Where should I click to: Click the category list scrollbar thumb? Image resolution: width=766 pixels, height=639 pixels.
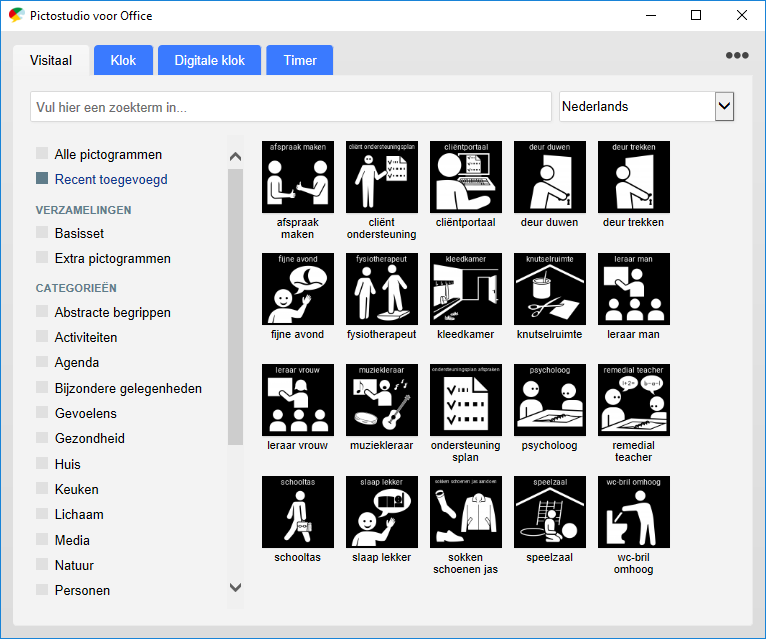235,307
